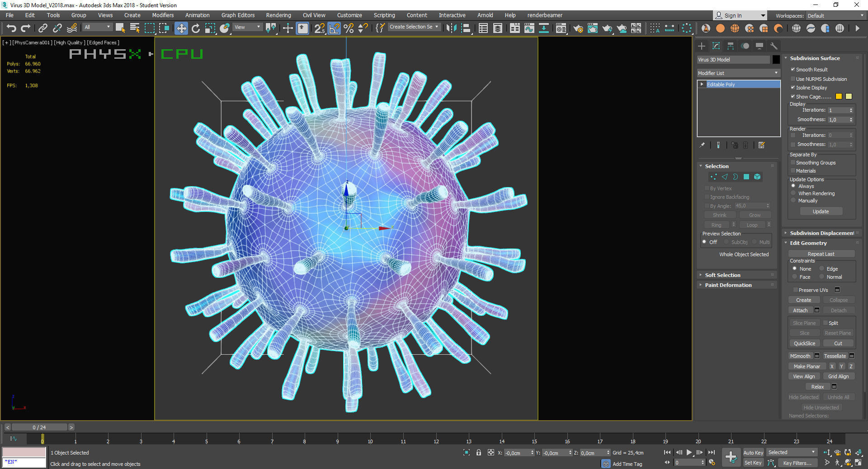
Task: Play the animation
Action: pyautogui.click(x=689, y=452)
